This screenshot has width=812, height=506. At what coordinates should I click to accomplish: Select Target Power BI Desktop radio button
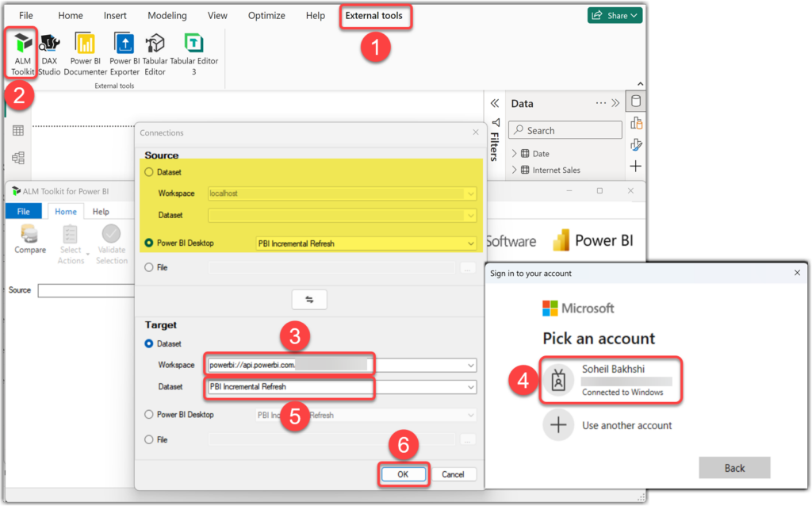pos(149,414)
